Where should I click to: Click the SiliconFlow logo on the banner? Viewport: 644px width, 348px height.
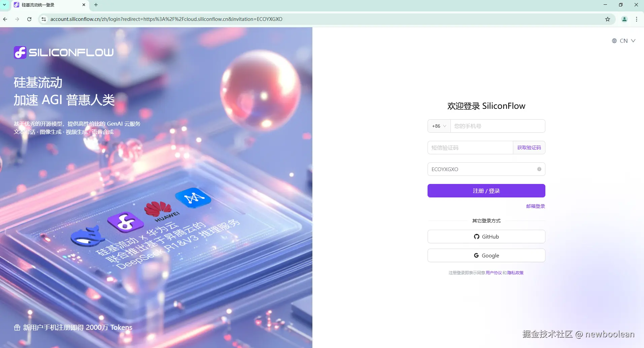[64, 53]
